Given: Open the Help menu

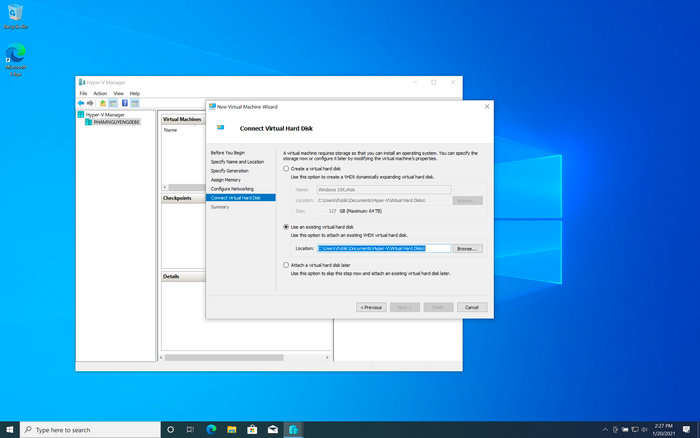Looking at the screenshot, I should pyautogui.click(x=135, y=93).
